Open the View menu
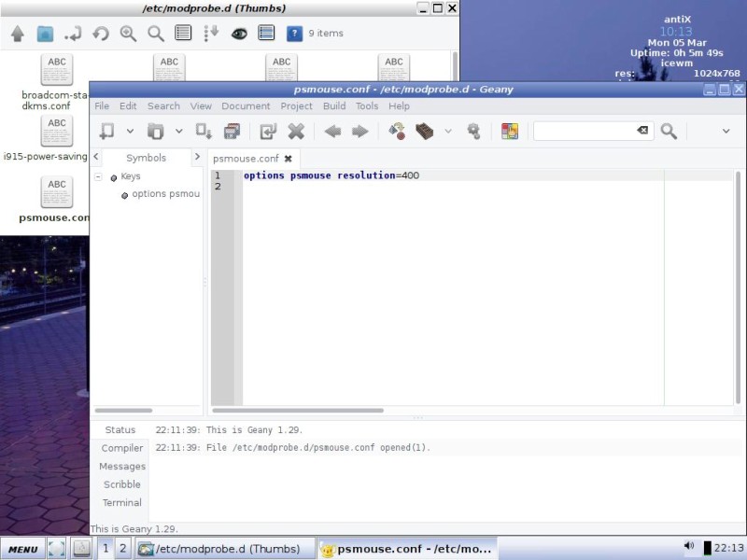This screenshot has height=560, width=747. pos(201,106)
